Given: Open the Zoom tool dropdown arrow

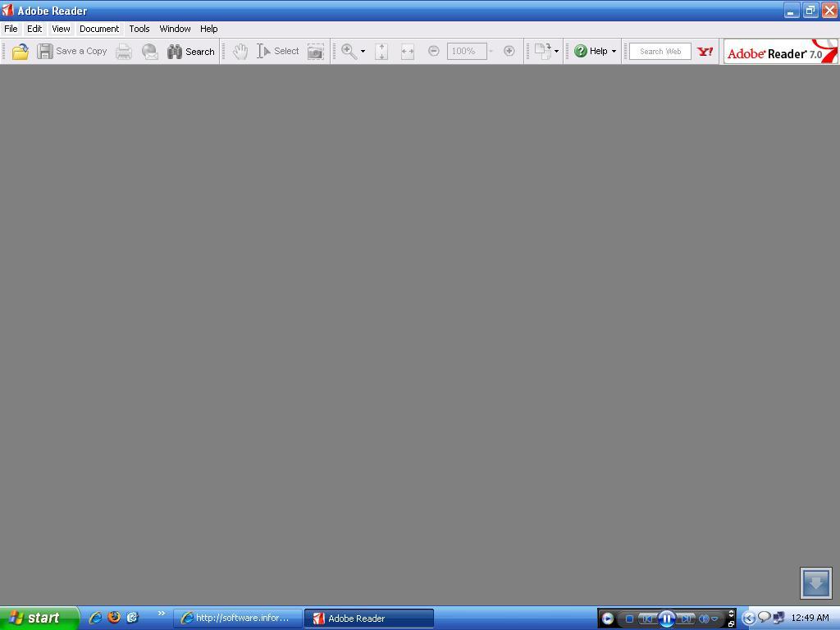Looking at the screenshot, I should pos(361,51).
